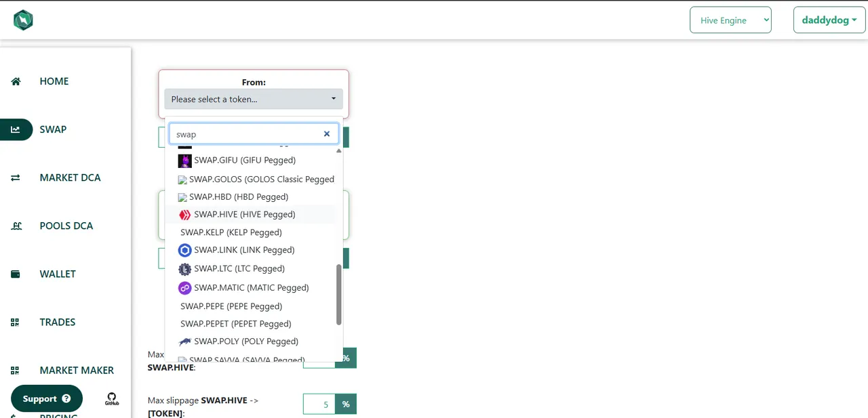Open the Hive Engine network dropdown
This screenshot has height=418, width=868.
click(x=730, y=20)
